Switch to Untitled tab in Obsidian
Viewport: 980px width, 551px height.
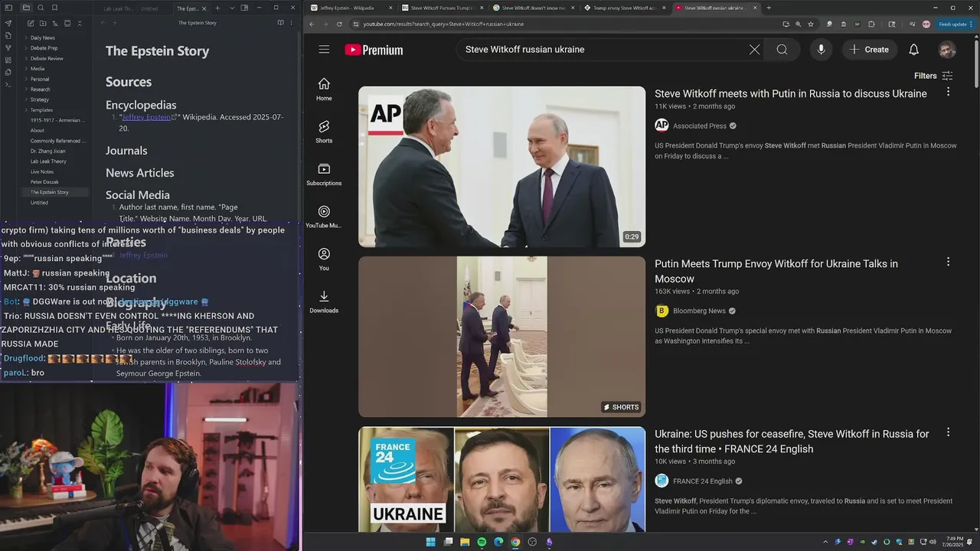[149, 8]
